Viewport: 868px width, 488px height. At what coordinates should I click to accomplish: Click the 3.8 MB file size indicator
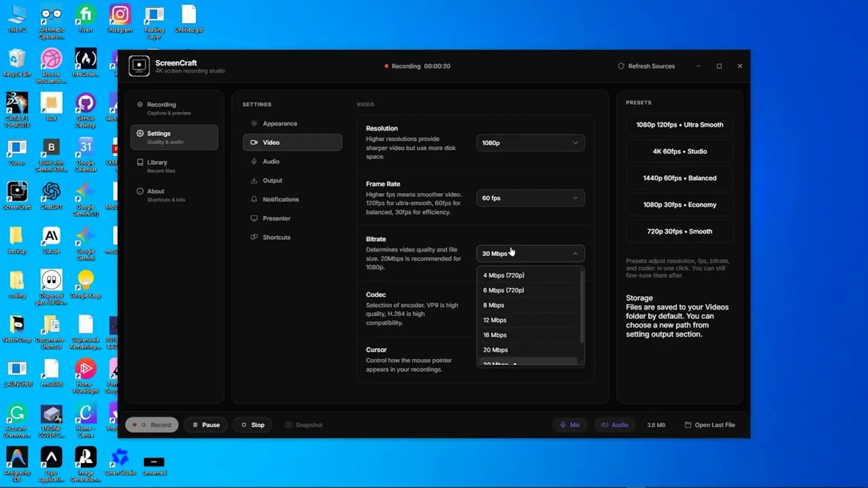tap(656, 425)
